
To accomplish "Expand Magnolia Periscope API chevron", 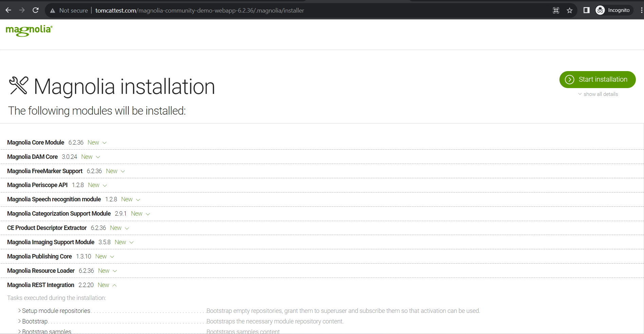I will (105, 185).
